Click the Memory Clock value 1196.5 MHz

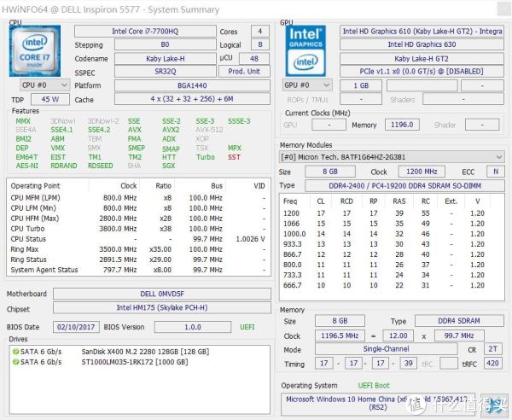[340, 335]
